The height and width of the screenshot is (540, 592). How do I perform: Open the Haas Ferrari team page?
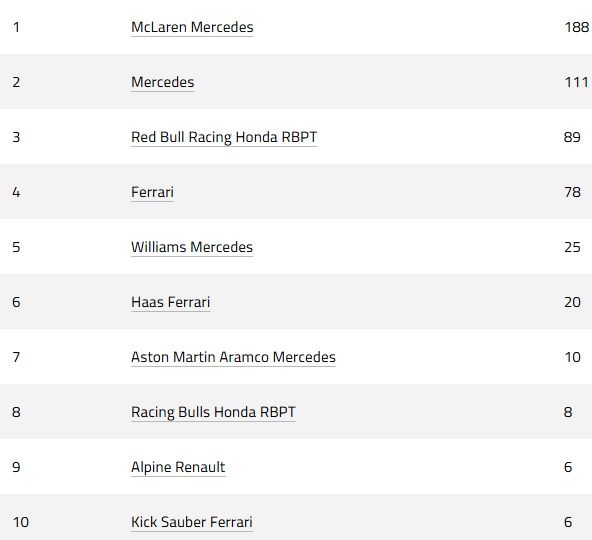(x=170, y=302)
